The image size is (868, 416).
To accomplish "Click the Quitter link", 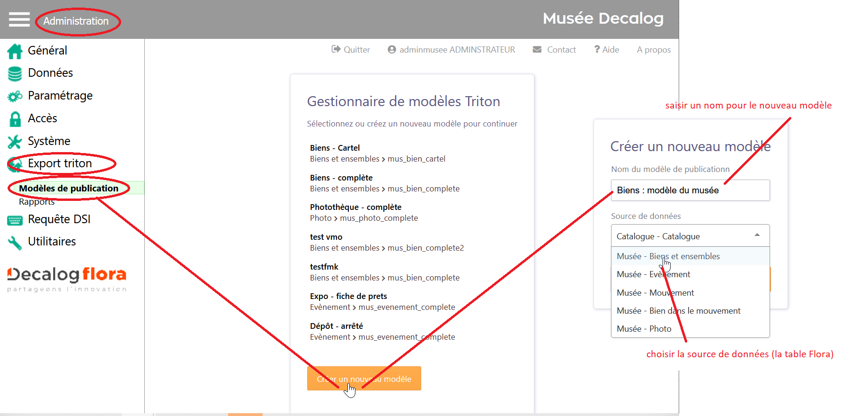I will click(357, 49).
